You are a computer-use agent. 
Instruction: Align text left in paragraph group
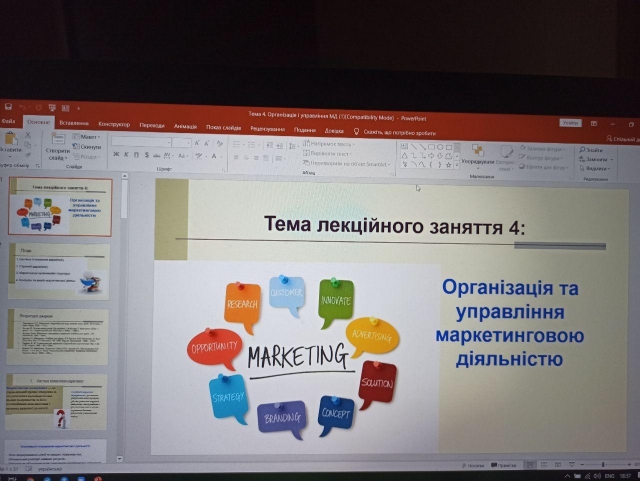coord(236,157)
